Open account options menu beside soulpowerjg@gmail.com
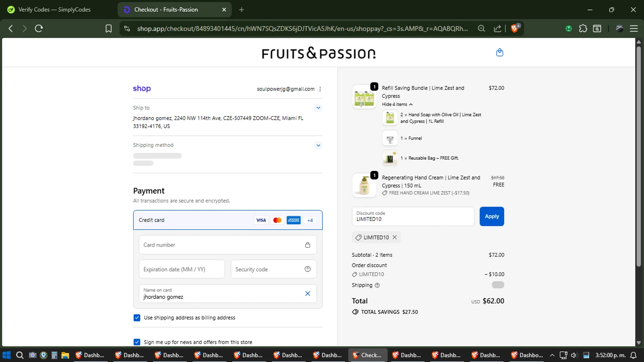644x362 pixels. (x=320, y=89)
